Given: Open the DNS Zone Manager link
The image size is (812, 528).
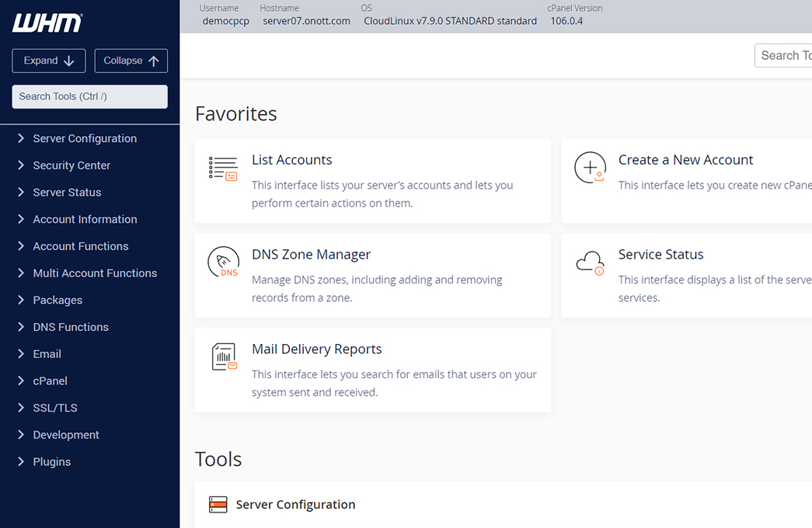Looking at the screenshot, I should pos(312,255).
